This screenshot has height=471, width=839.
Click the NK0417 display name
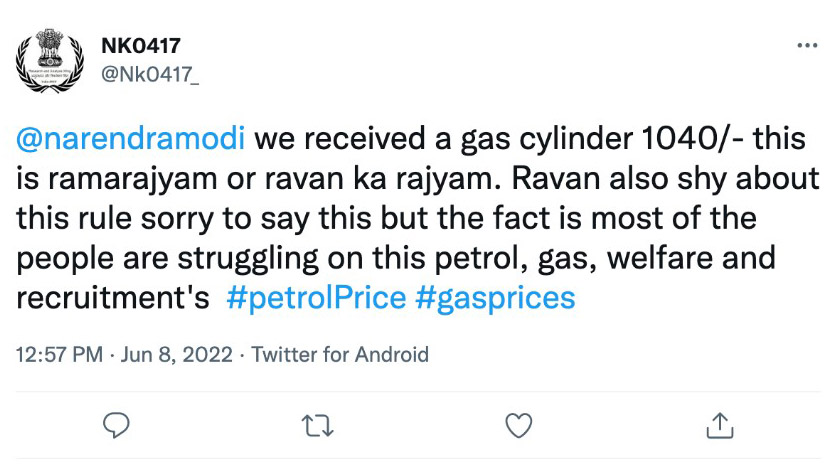point(141,47)
